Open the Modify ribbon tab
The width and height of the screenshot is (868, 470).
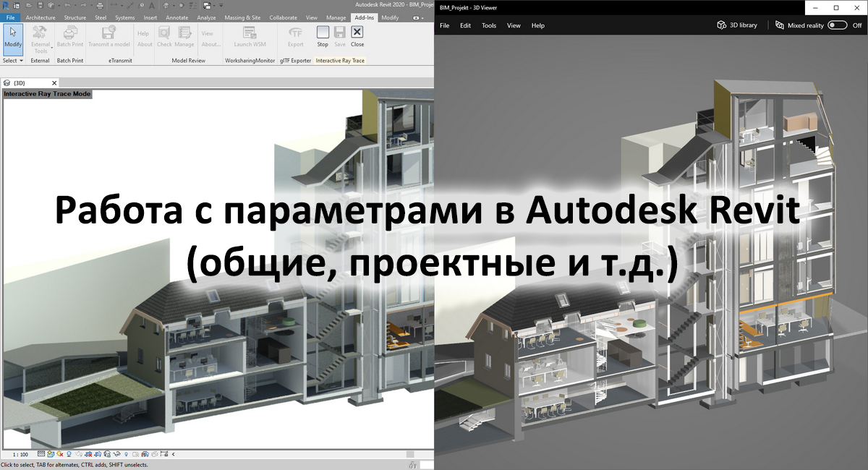[389, 17]
